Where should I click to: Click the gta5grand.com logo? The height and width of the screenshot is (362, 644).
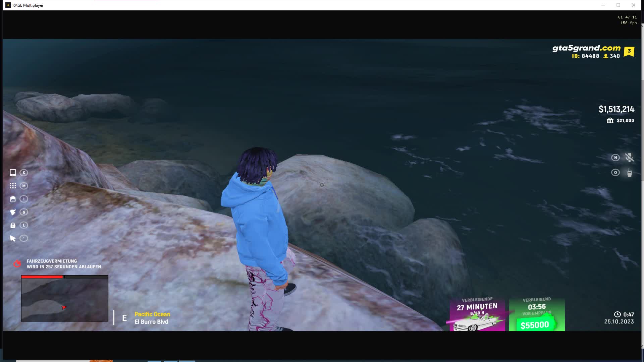586,48
